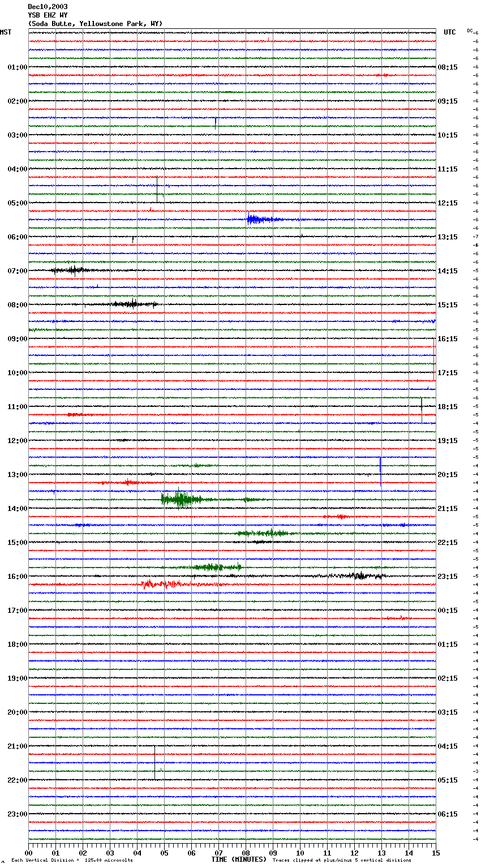481x868 pixels.
Task: Click the 23:00 MST time label
Action: 18,814
